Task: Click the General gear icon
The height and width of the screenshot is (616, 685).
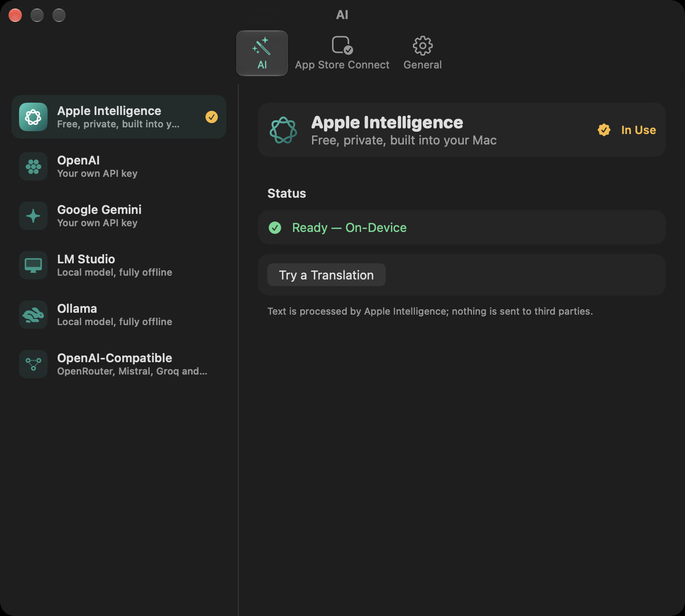Action: 422,46
